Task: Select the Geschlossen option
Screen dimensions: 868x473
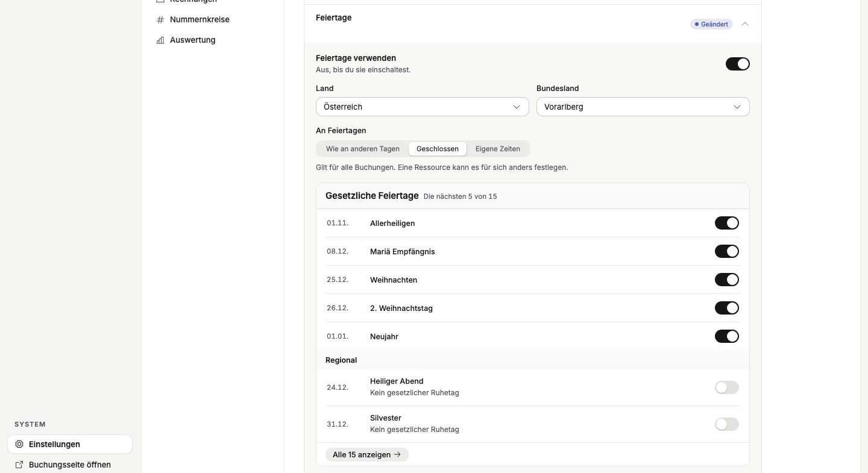Action: tap(438, 149)
